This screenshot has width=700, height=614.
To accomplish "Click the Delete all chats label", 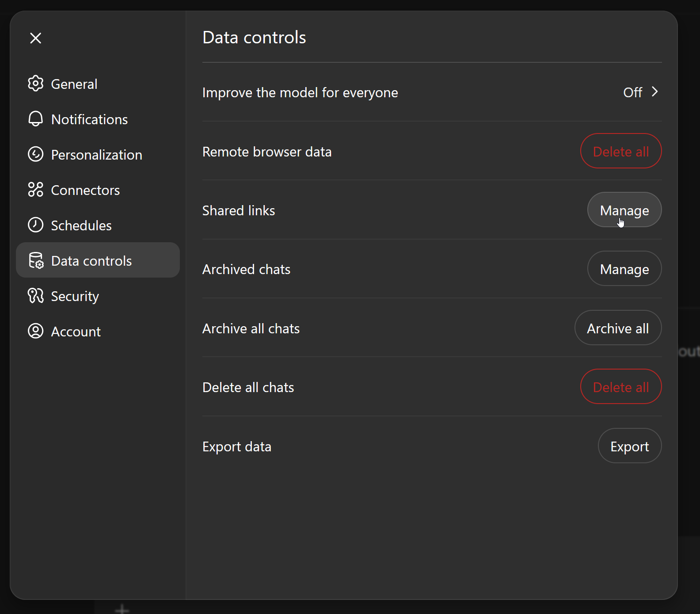I will tap(248, 387).
